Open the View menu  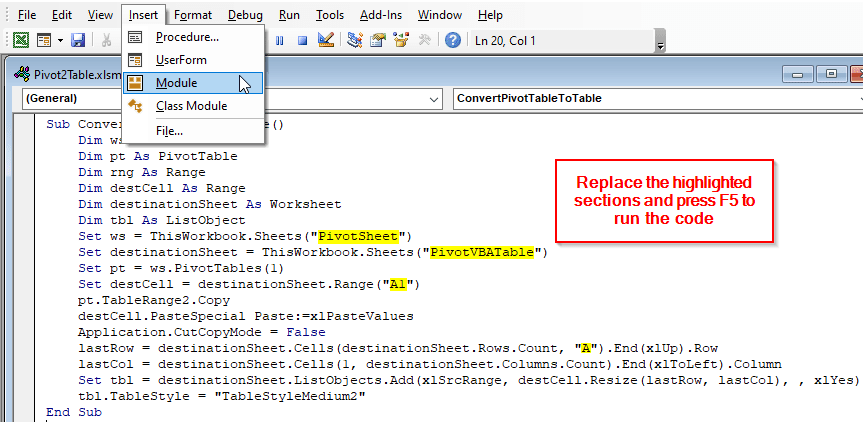click(100, 15)
